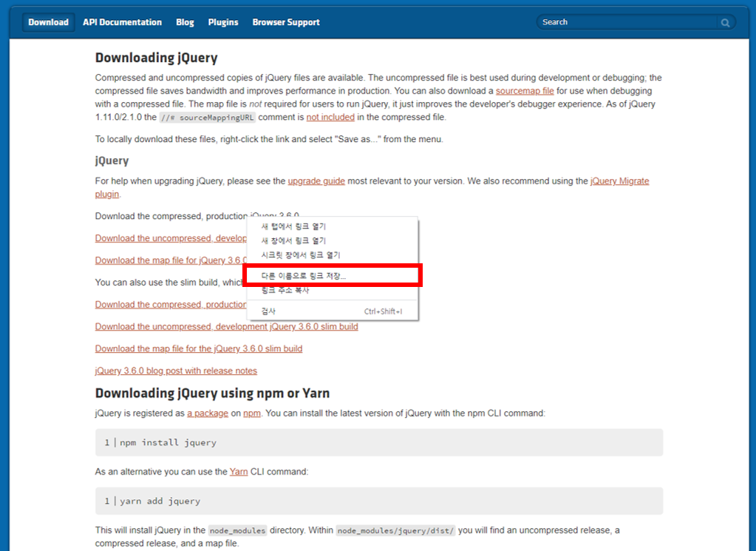The width and height of the screenshot is (756, 551).
Task: Click 'Downloading jQuery using npm or Yarn' heading
Action: point(212,393)
